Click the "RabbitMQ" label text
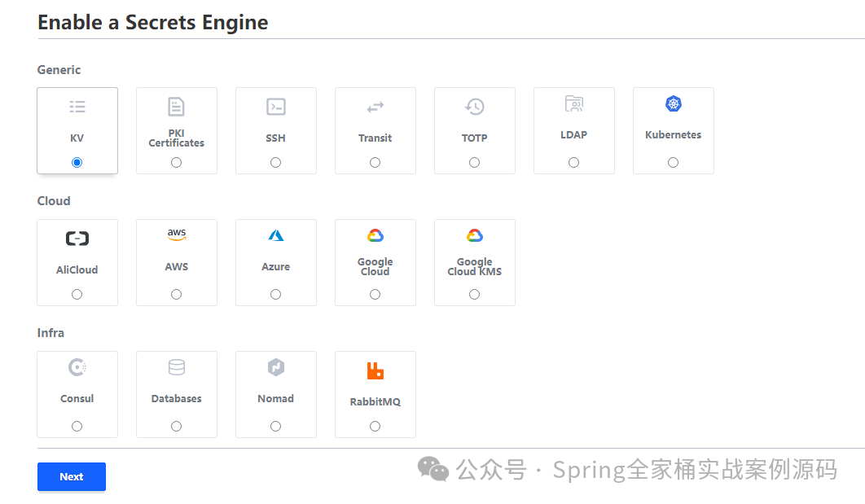The width and height of the screenshot is (865, 504). (375, 401)
